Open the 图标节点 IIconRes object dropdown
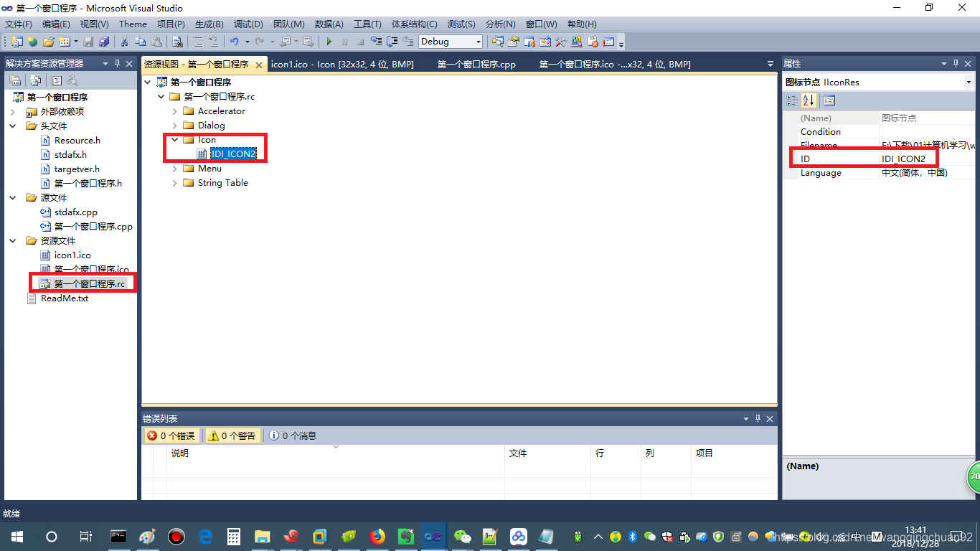Viewport: 980px width, 551px height. pos(969,83)
